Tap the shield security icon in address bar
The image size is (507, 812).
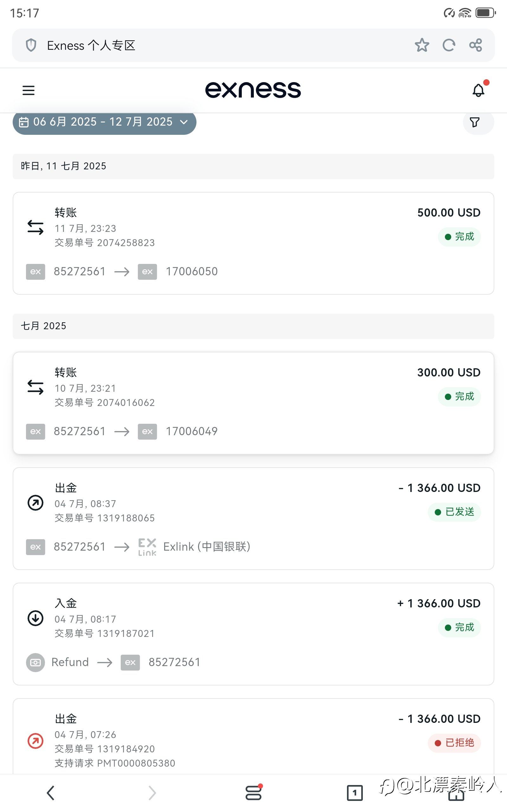pyautogui.click(x=31, y=45)
